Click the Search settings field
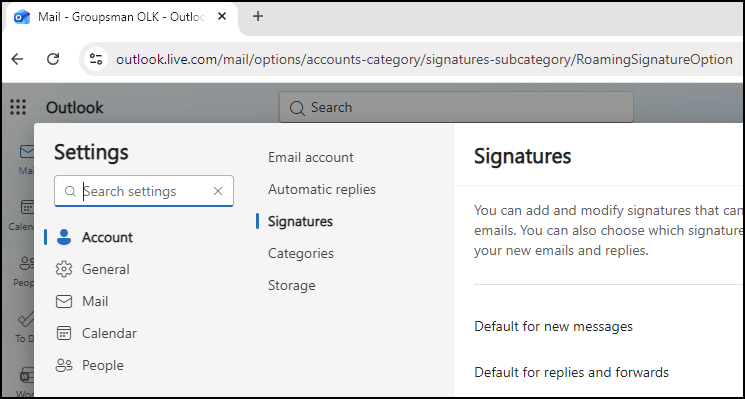The height and width of the screenshot is (399, 745). click(143, 191)
